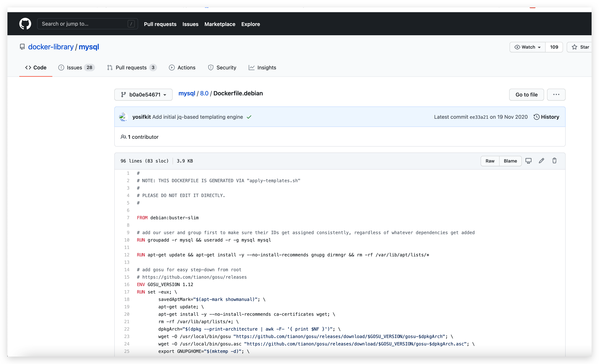Open commit message 'Add initial jq-based templating engine'
The width and height of the screenshot is (599, 364).
(198, 117)
